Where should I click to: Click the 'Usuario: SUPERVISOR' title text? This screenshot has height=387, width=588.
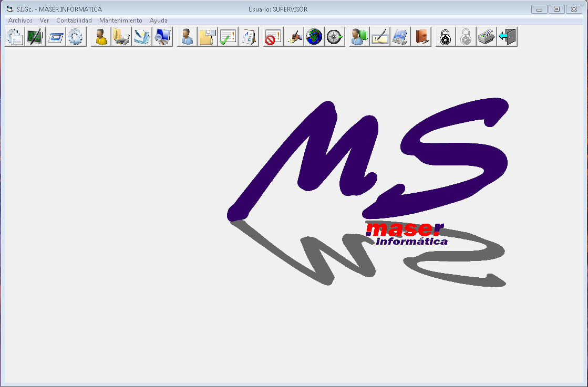(x=278, y=9)
